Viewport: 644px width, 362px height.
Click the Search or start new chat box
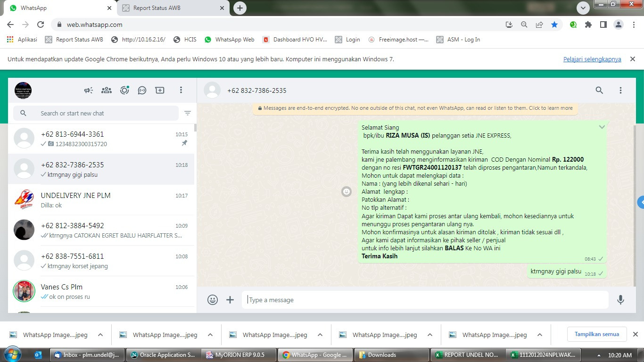[96, 113]
